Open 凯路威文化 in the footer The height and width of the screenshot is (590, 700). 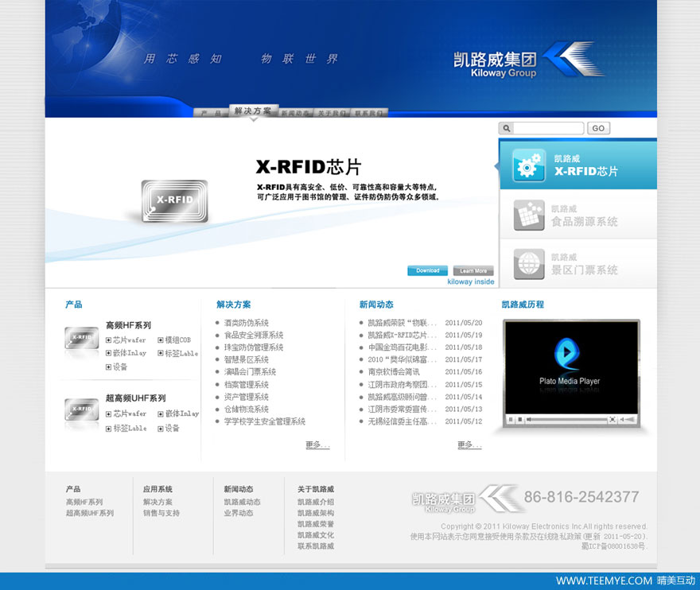[x=316, y=535]
